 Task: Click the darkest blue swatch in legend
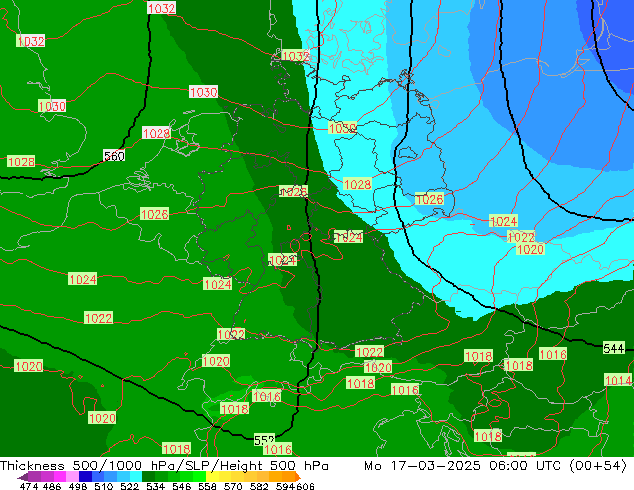click(x=85, y=476)
